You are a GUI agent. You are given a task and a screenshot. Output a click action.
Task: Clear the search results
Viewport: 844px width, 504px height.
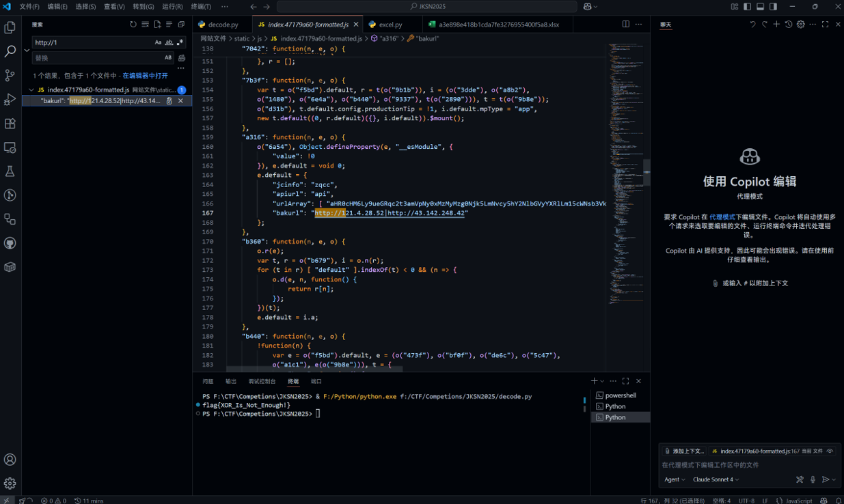145,25
